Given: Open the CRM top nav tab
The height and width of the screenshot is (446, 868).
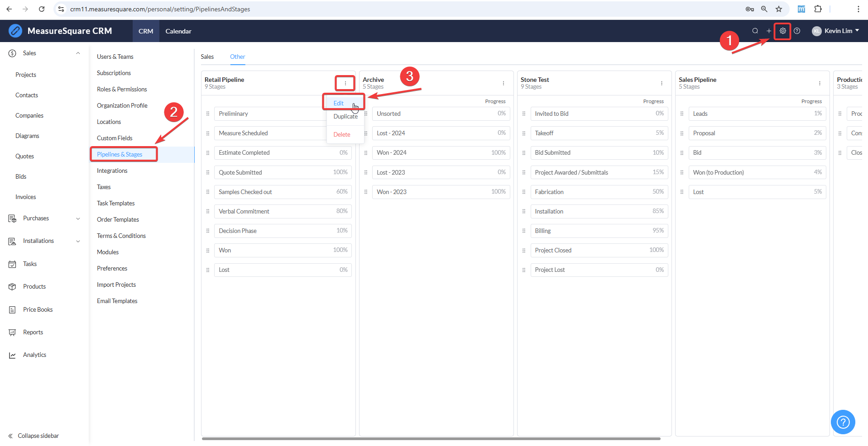Looking at the screenshot, I should (x=146, y=31).
